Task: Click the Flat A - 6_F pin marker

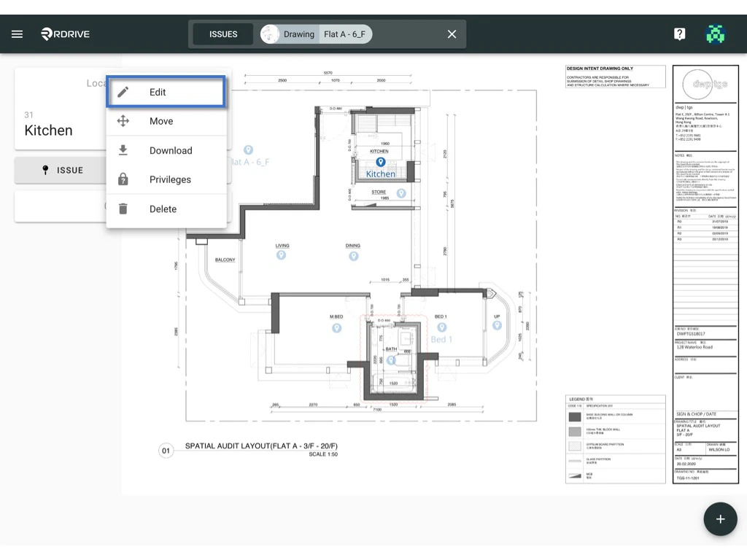Action: pyautogui.click(x=248, y=150)
